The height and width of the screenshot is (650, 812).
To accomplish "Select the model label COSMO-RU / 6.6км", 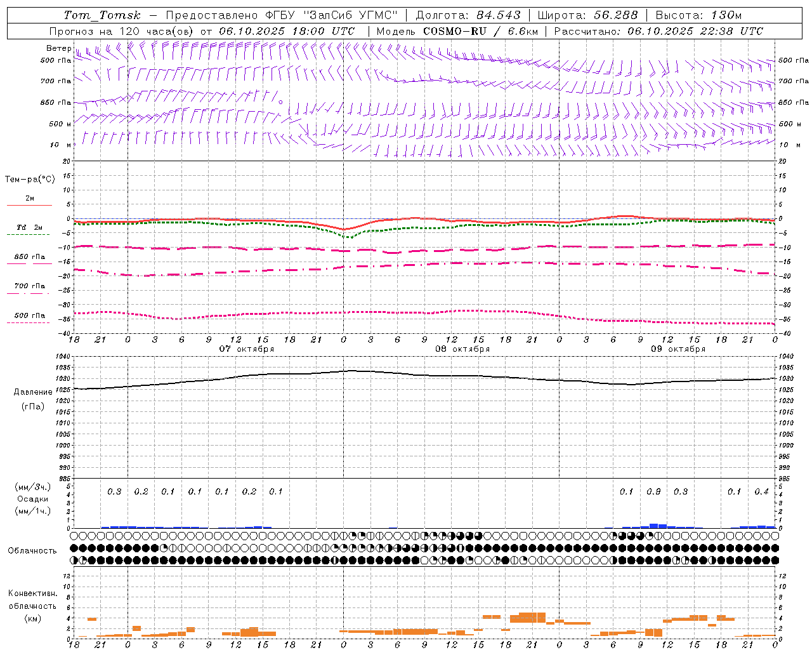I will click(480, 31).
